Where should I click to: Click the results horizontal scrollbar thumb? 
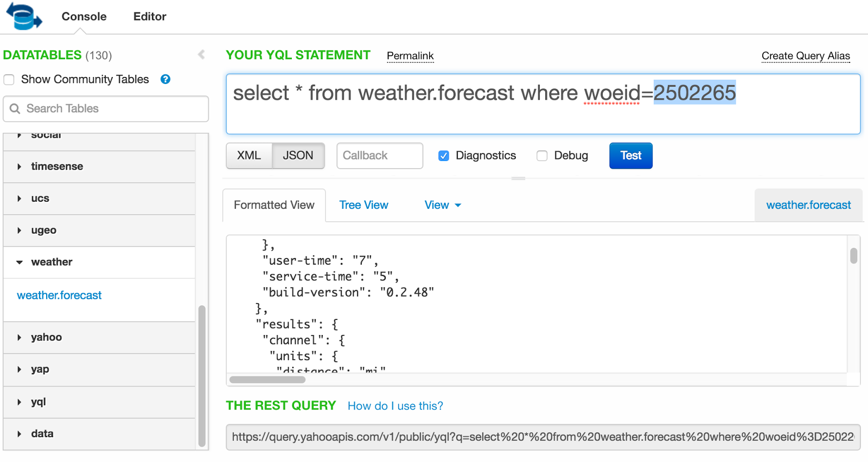tap(267, 380)
